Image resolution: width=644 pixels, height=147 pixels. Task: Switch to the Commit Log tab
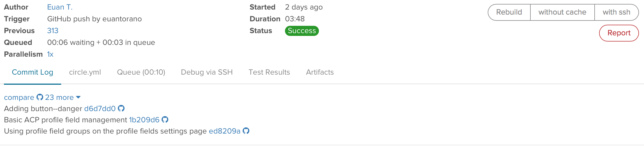[33, 72]
